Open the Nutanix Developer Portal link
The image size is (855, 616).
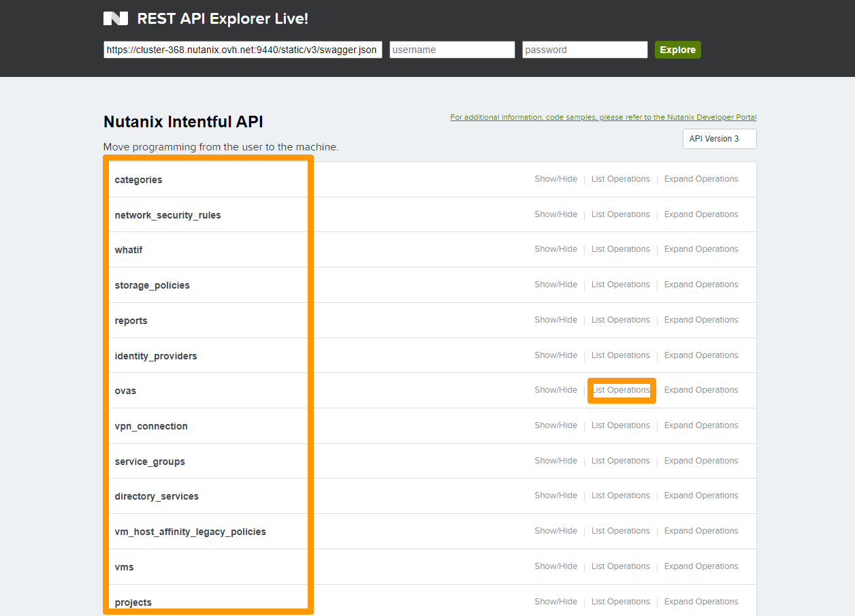tap(603, 117)
